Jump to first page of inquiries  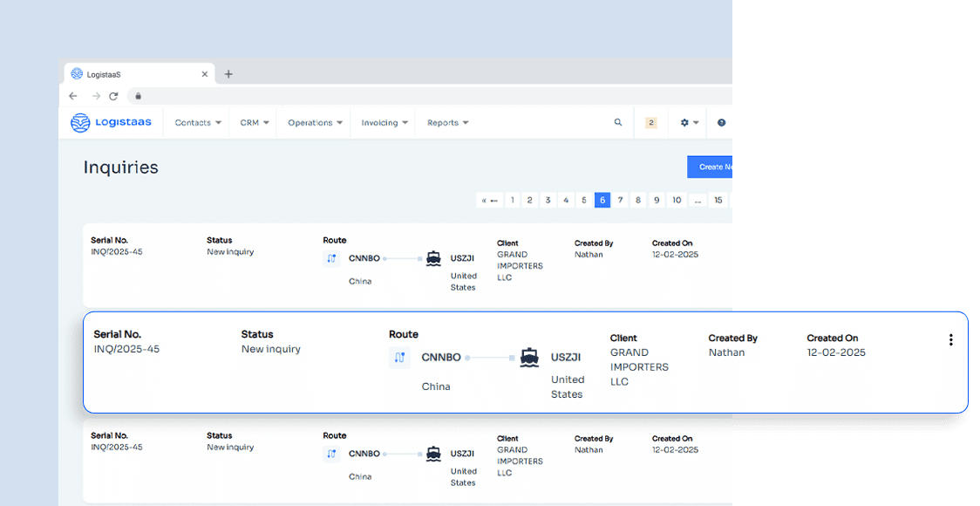click(489, 200)
